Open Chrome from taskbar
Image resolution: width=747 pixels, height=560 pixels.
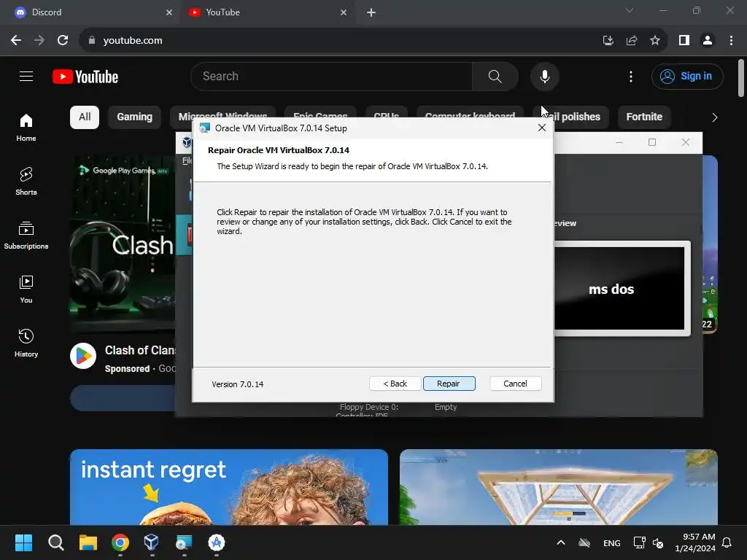pos(120,542)
